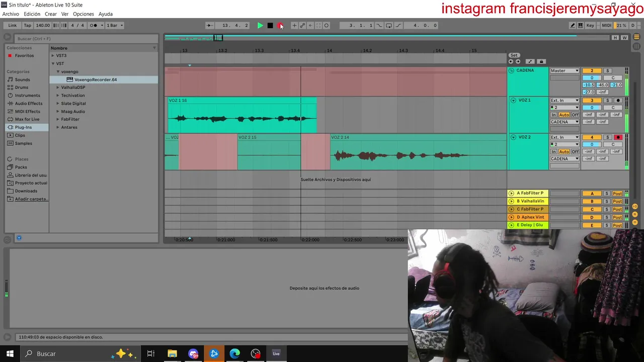The width and height of the screenshot is (644, 362).
Task: Expand the FabFilter folder
Action: [57, 119]
